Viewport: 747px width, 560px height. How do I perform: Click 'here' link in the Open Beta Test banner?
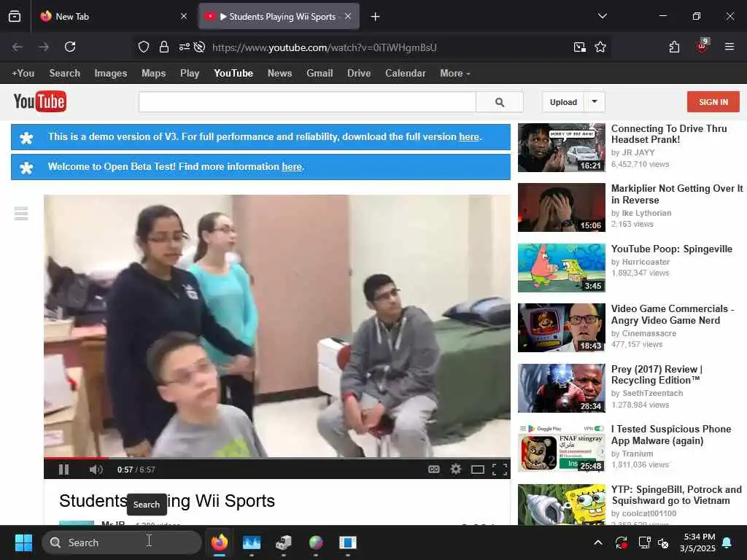coord(292,167)
